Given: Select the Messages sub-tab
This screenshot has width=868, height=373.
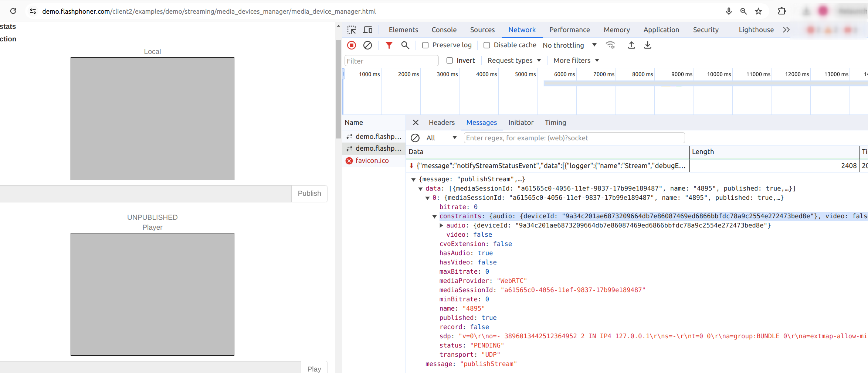Looking at the screenshot, I should coord(481,123).
